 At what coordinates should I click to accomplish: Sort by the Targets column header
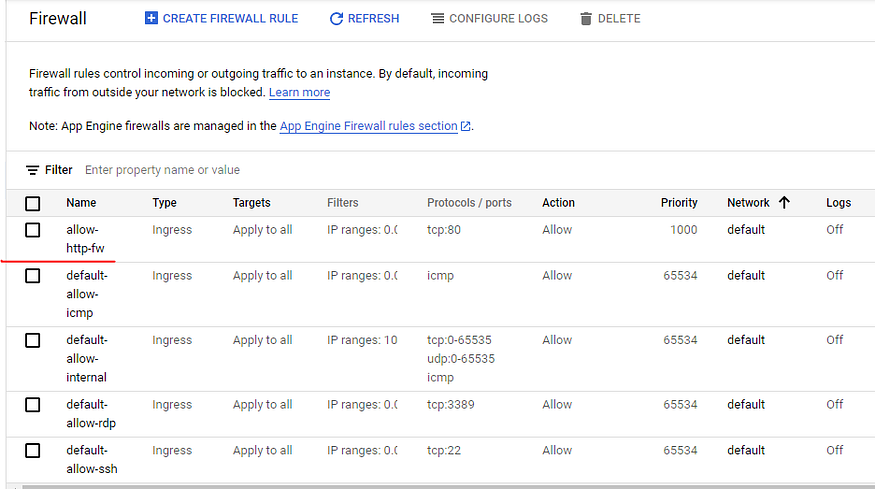click(x=251, y=203)
